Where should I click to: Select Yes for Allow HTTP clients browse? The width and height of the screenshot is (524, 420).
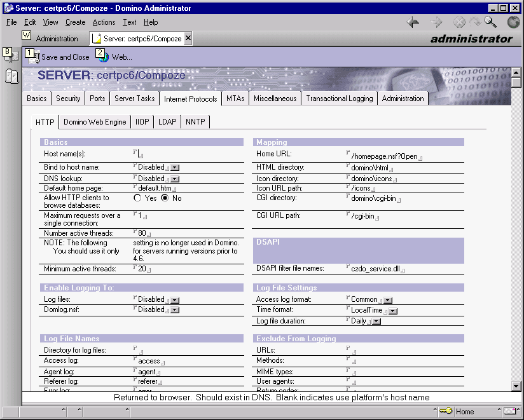137,198
